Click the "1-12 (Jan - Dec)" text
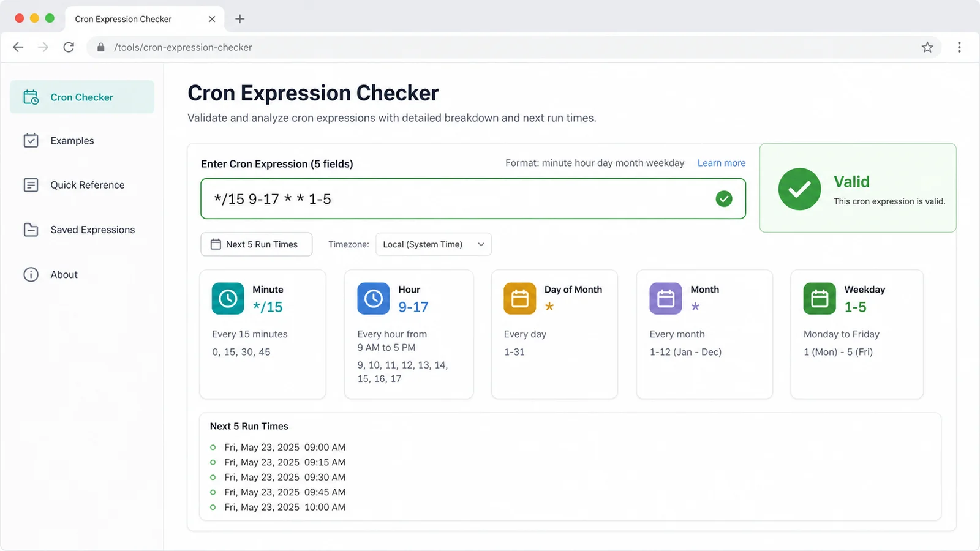The width and height of the screenshot is (980, 551). (685, 352)
